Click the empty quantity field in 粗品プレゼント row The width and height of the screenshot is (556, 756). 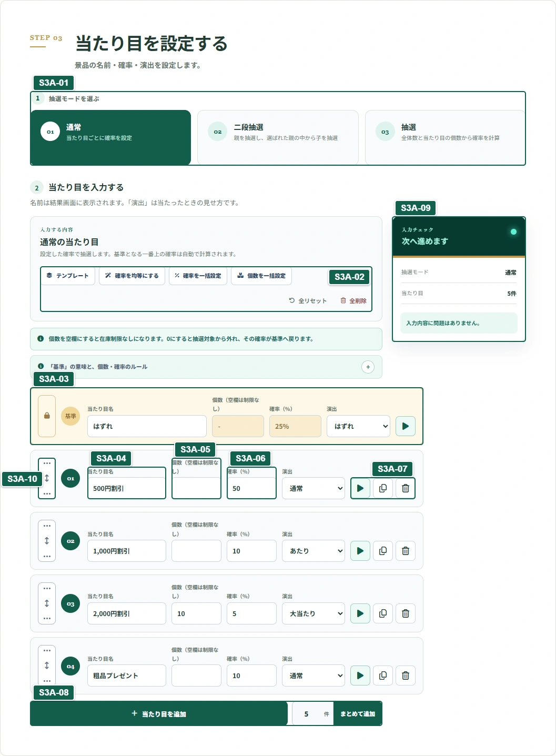[196, 676]
